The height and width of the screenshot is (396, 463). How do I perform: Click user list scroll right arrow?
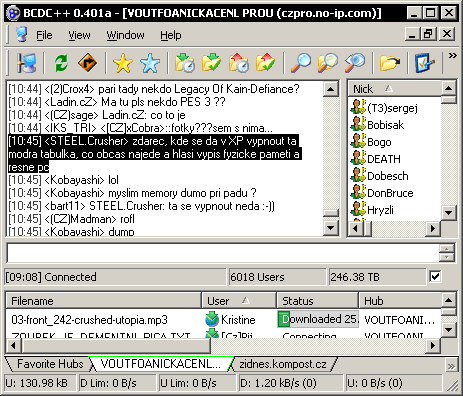pos(433,228)
